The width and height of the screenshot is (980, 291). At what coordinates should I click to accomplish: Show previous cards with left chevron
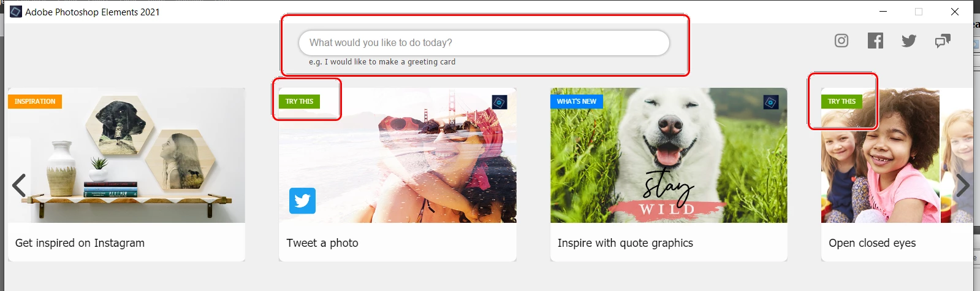pos(19,185)
